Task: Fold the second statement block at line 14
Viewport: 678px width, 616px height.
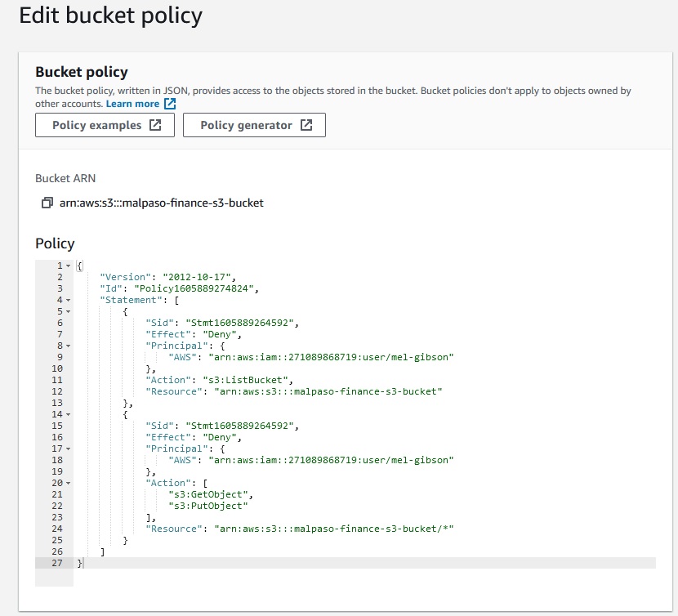Action: point(67,415)
